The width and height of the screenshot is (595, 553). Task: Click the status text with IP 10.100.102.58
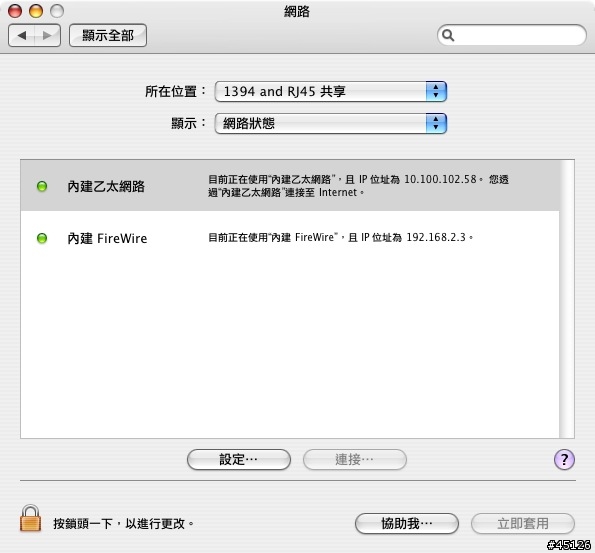coord(358,186)
